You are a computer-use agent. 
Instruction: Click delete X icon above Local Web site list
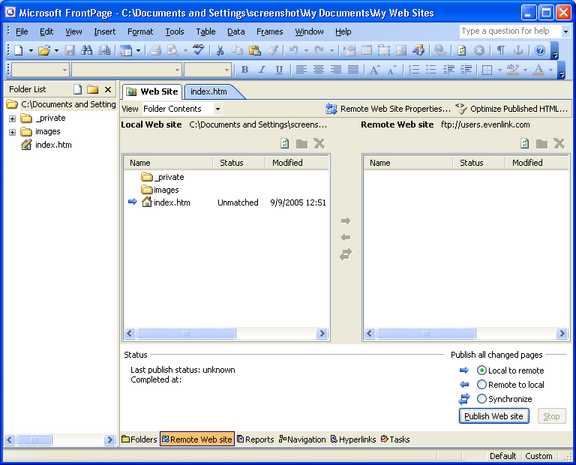[319, 143]
